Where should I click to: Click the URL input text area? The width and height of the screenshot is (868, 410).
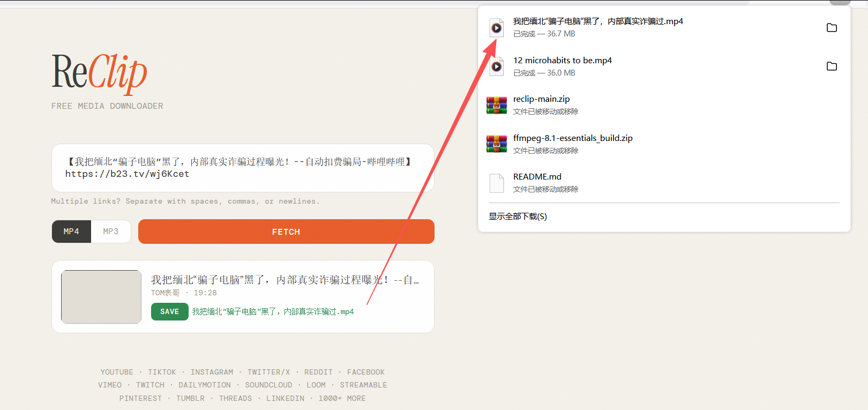coord(243,168)
